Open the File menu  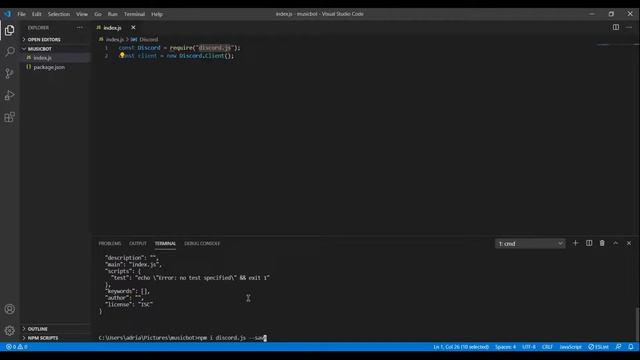[x=21, y=14]
